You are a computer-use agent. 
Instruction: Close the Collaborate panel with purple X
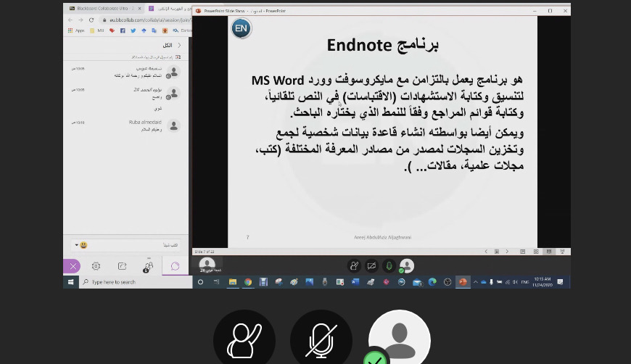[73, 266]
